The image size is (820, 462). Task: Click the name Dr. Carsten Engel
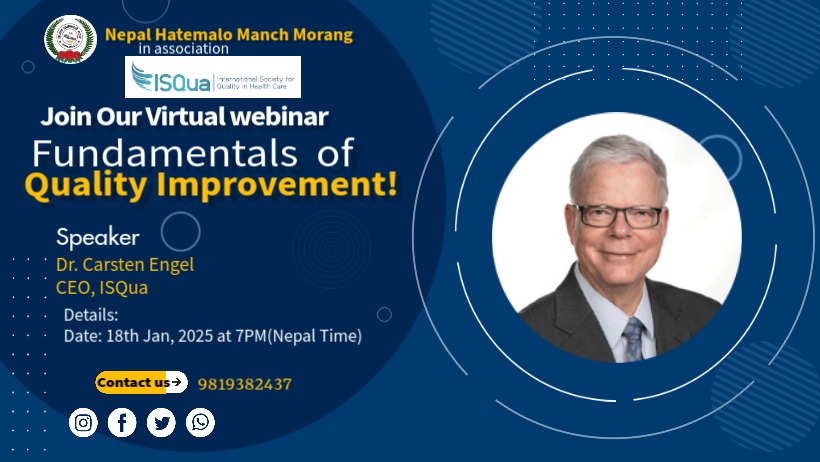tap(125, 265)
